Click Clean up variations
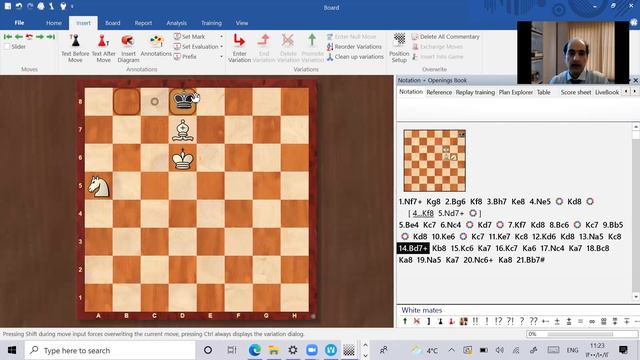This screenshot has height=360, width=640. coord(355,57)
